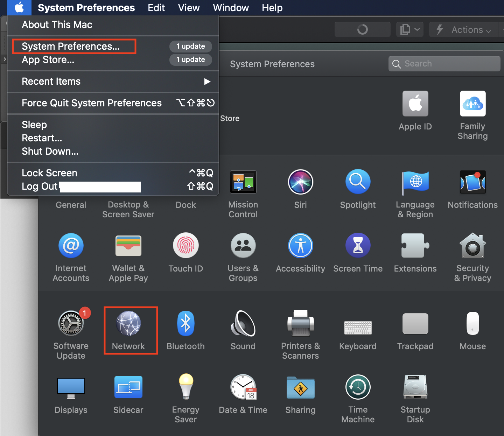This screenshot has width=504, height=436.
Task: Open Security & Privacy preferences
Action: 472,258
